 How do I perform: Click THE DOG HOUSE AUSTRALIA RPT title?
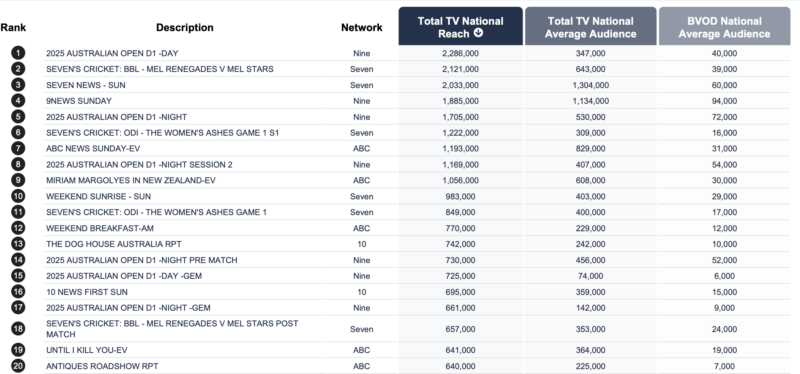[114, 244]
